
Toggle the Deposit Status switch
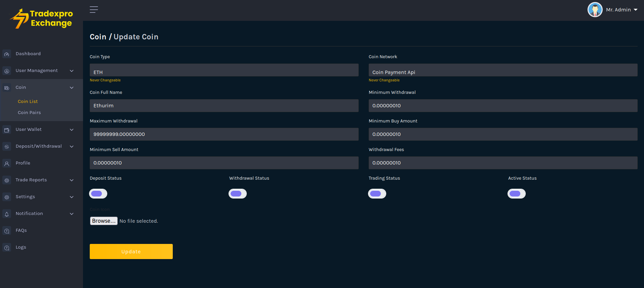[98, 193]
